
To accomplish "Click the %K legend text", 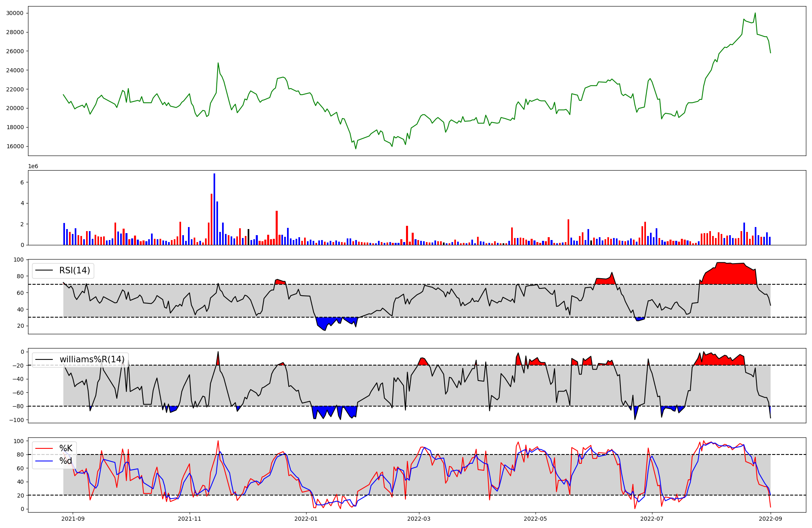I will click(x=66, y=448).
